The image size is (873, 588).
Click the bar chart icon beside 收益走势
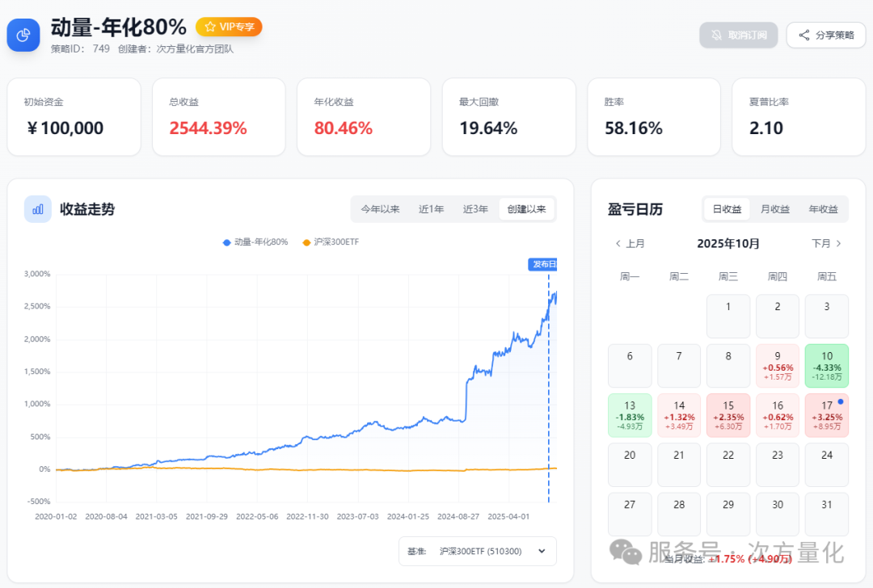[x=37, y=208]
